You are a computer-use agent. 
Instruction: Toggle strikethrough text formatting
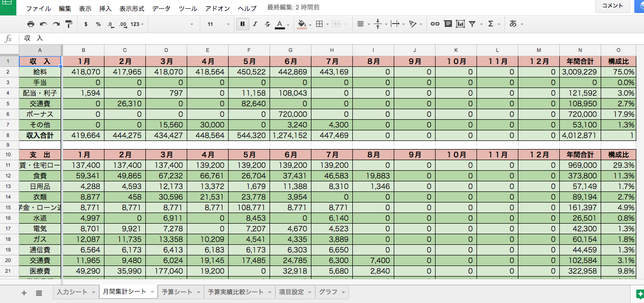coord(268,24)
